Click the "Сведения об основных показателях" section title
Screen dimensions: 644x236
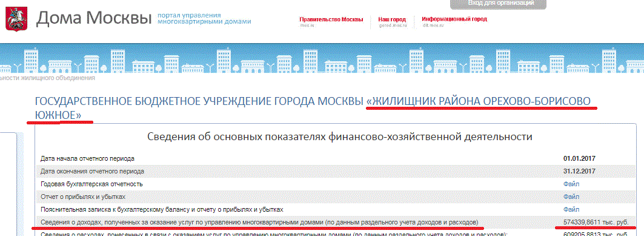tap(340, 137)
